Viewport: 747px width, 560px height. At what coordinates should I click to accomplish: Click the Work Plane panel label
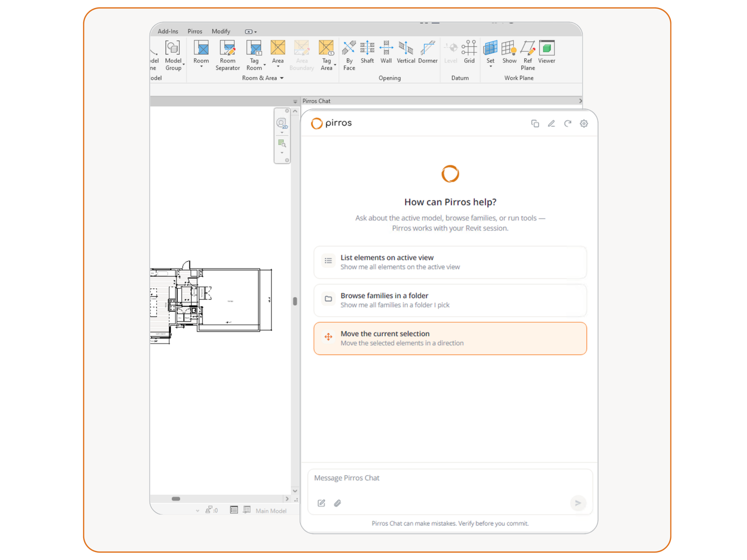tap(519, 78)
